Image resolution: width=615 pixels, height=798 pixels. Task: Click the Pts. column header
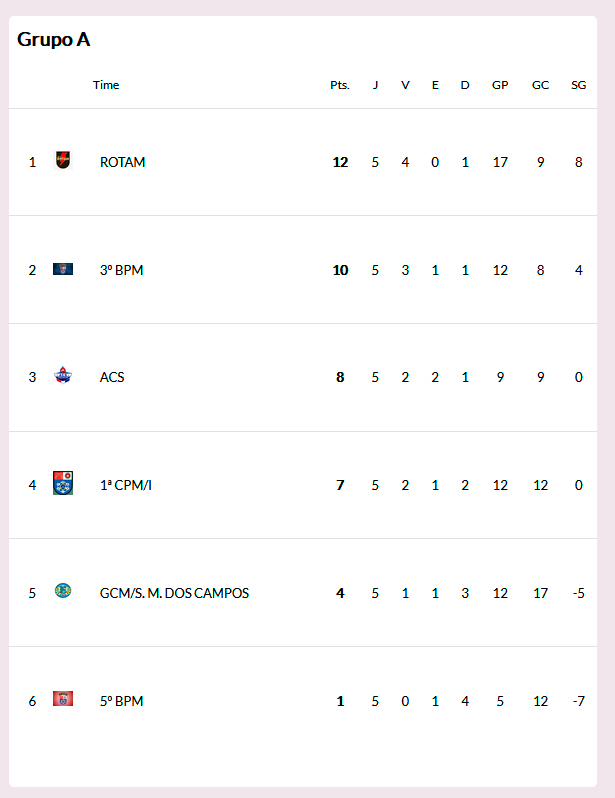(340, 85)
